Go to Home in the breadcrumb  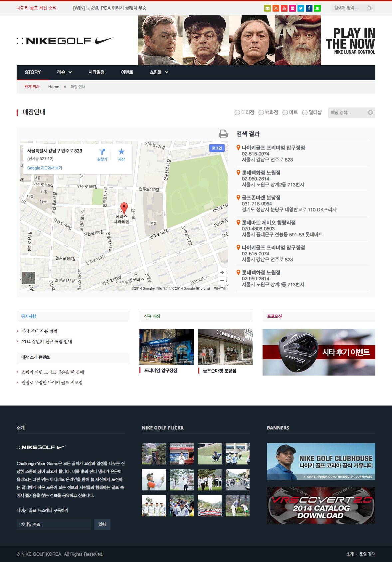click(x=54, y=87)
